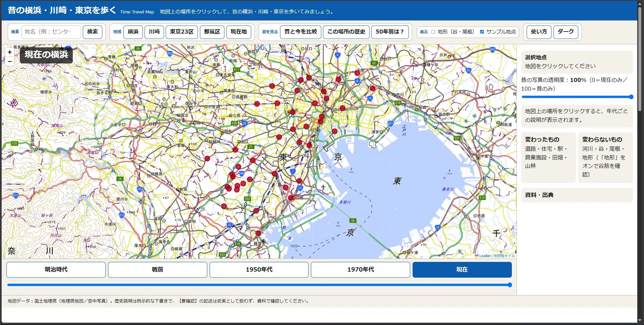Go to 現在地 current location

pos(239,32)
